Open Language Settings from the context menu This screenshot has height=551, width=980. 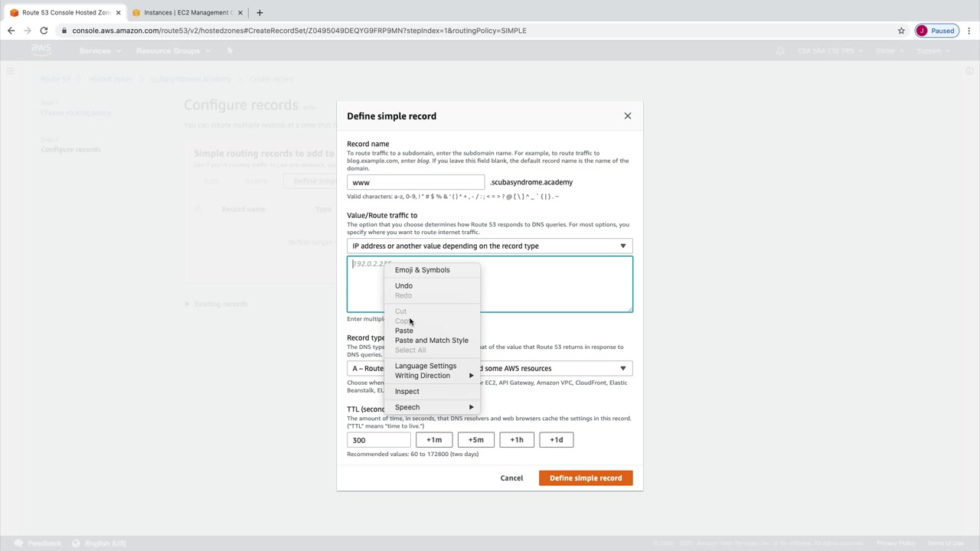click(425, 366)
